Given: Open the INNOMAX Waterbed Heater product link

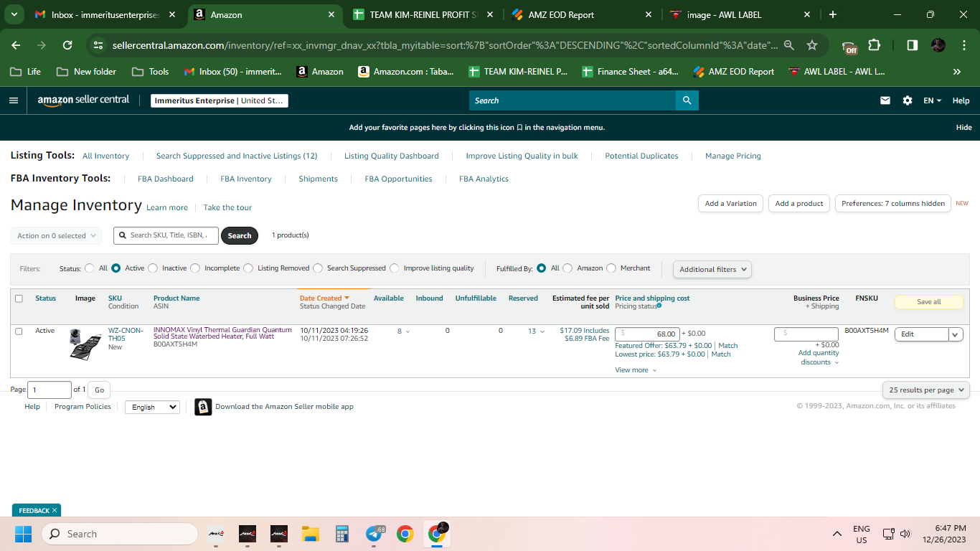Looking at the screenshot, I should click(x=223, y=333).
